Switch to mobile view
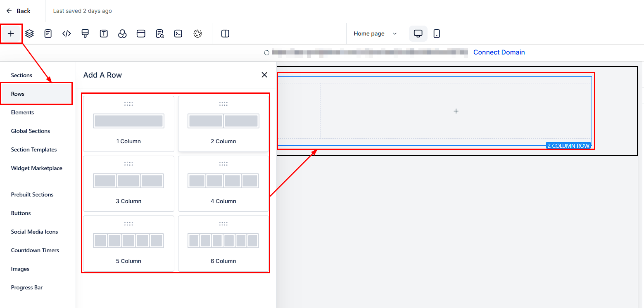The height and width of the screenshot is (308, 644). coord(437,33)
